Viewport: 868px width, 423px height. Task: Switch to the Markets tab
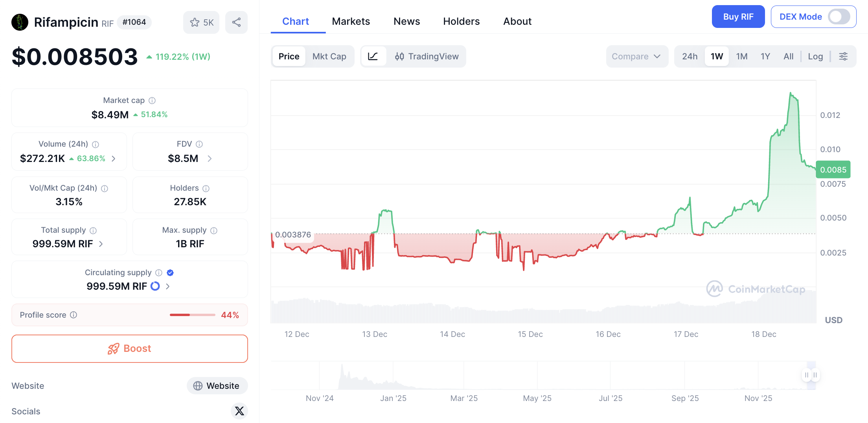click(x=351, y=21)
